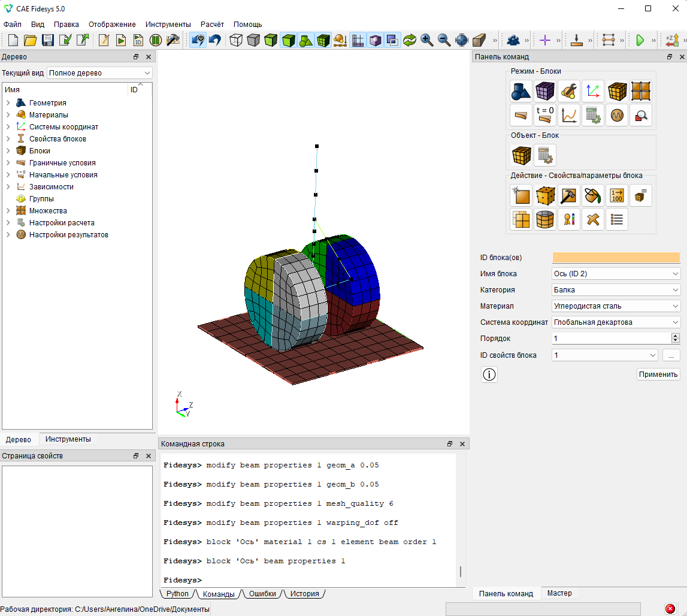Viewport: 687px width, 616px height.
Task: Expand the Граничные условия tree node
Action: point(8,162)
